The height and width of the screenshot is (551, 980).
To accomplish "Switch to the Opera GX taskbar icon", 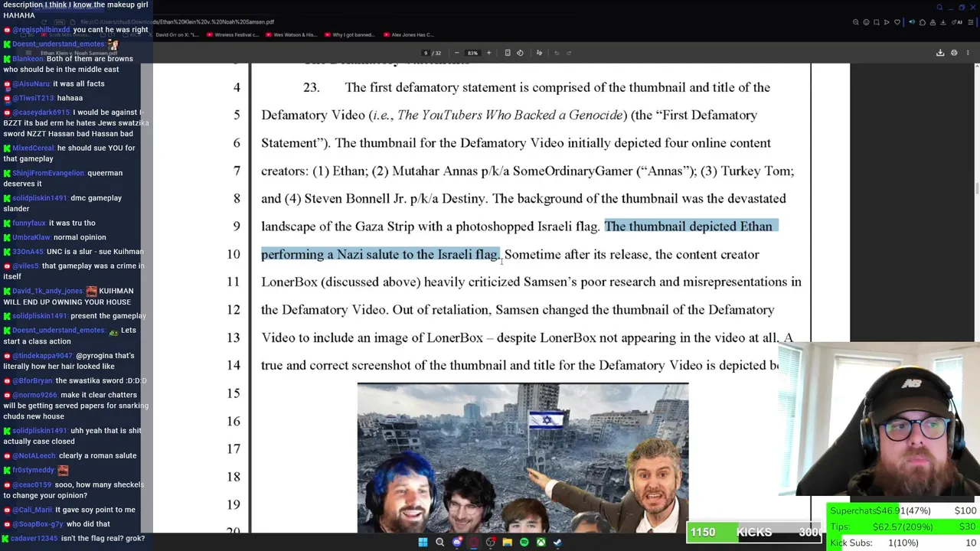I will [474, 542].
